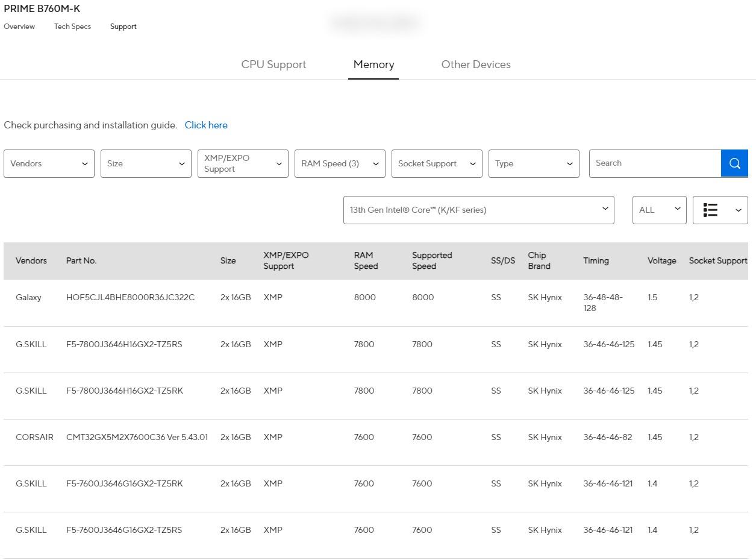
Task: Select the Galaxy HOF5CJL4BHE8000R36JC322C row
Action: point(130,297)
